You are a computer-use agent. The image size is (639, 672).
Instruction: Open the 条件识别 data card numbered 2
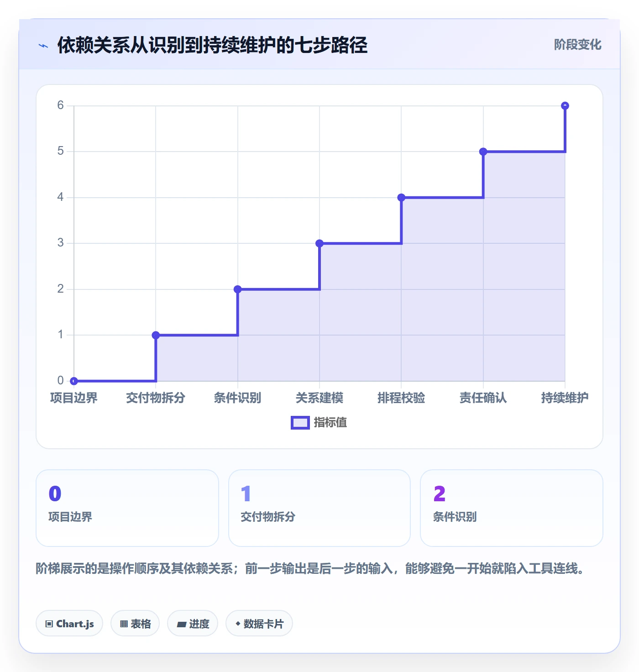pos(512,508)
